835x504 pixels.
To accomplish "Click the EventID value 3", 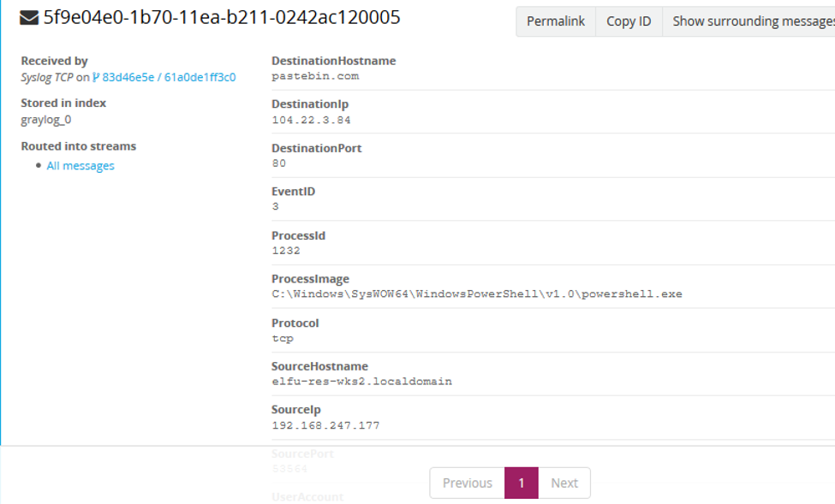I will point(275,207).
